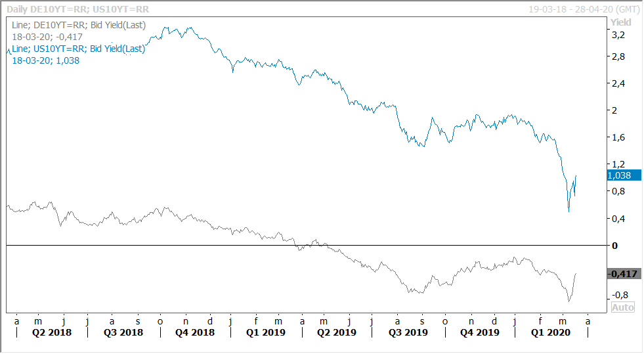Click the 3,2 tick on Yield axis
The width and height of the screenshot is (644, 354).
pos(618,35)
